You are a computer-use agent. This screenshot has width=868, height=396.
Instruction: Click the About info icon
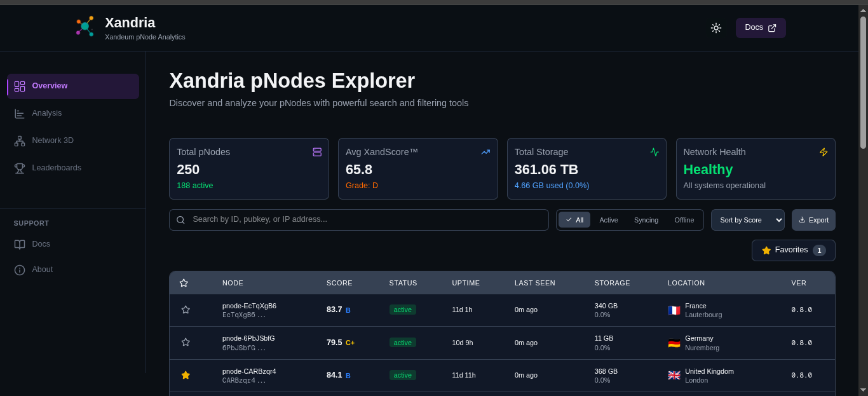tap(20, 270)
